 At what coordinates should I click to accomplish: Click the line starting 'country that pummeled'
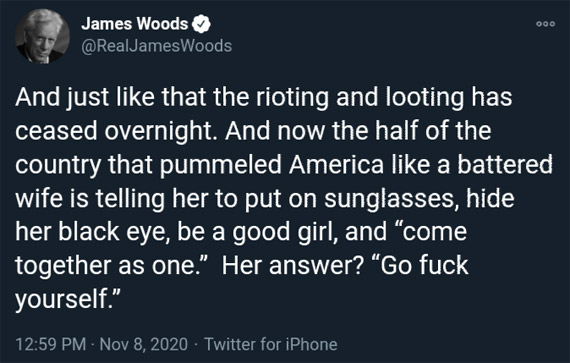pos(284,165)
